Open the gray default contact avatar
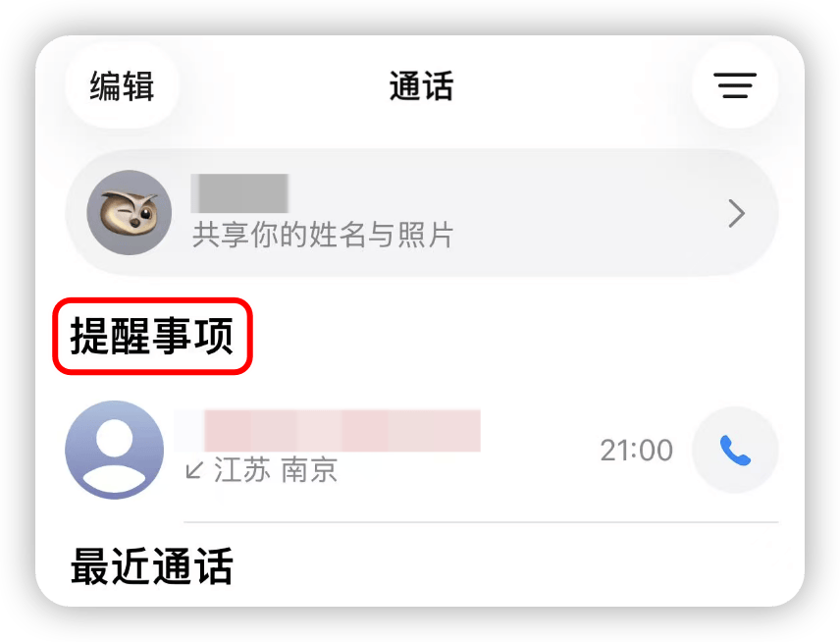This screenshot has height=642, width=840. (x=115, y=450)
